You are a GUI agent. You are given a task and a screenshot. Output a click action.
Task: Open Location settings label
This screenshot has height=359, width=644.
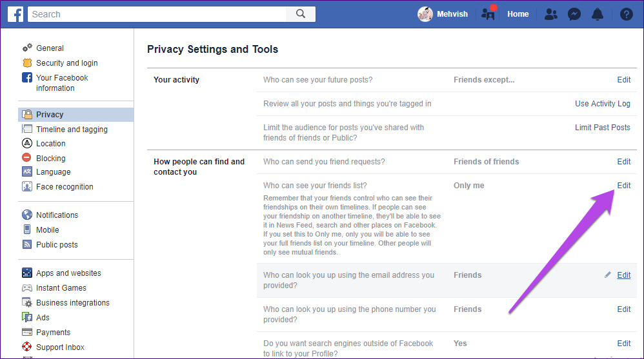click(x=50, y=144)
